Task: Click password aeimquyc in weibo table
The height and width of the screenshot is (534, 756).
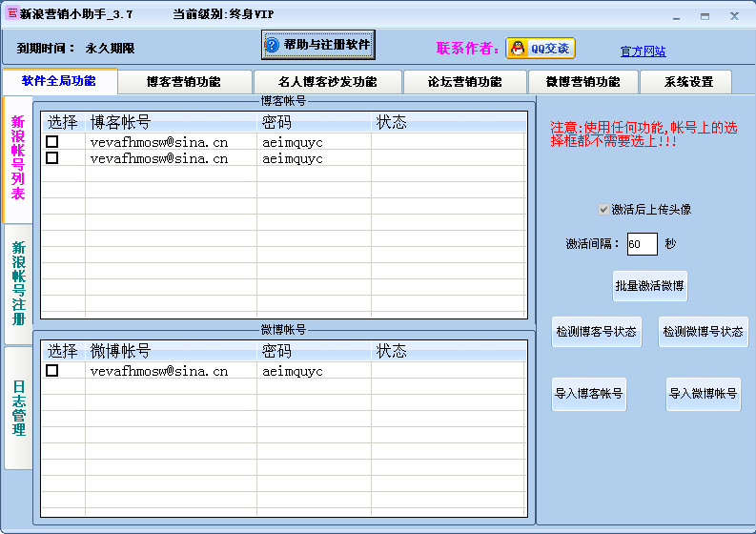Action: pyautogui.click(x=293, y=372)
